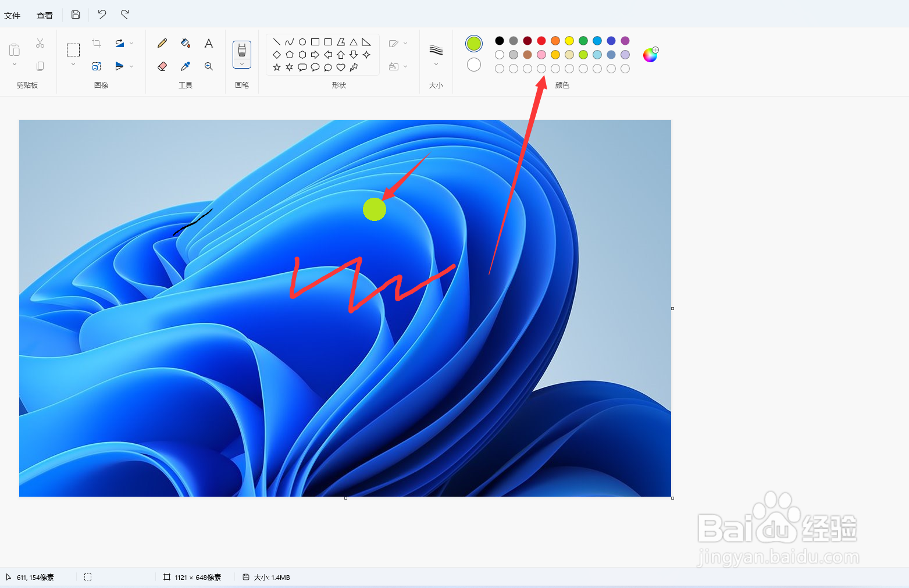Choose the heart shape

tap(341, 67)
